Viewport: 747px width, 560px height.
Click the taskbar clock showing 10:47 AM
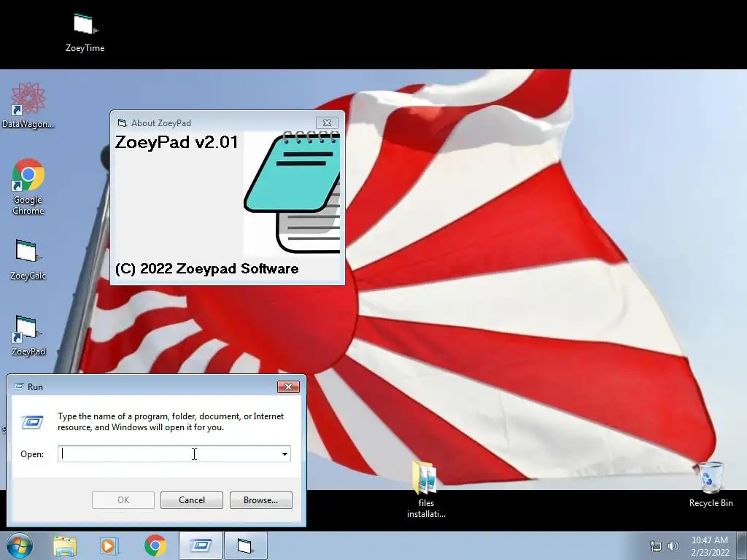pyautogui.click(x=710, y=546)
